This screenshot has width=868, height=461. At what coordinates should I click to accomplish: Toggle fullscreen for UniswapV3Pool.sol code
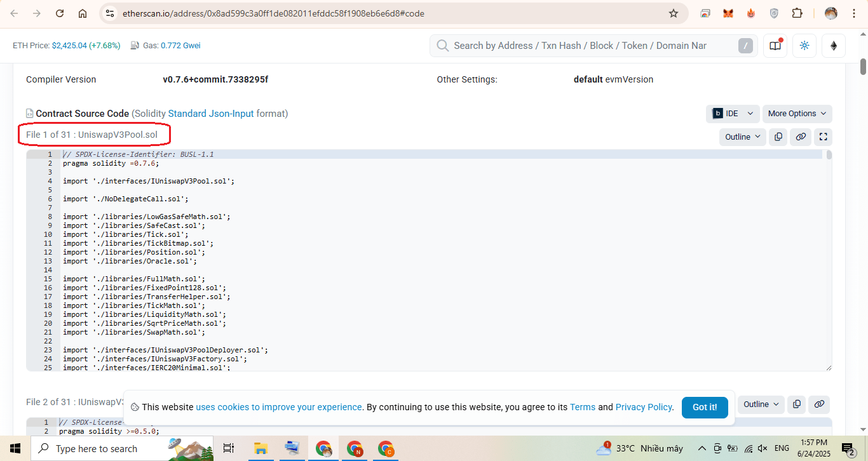824,137
